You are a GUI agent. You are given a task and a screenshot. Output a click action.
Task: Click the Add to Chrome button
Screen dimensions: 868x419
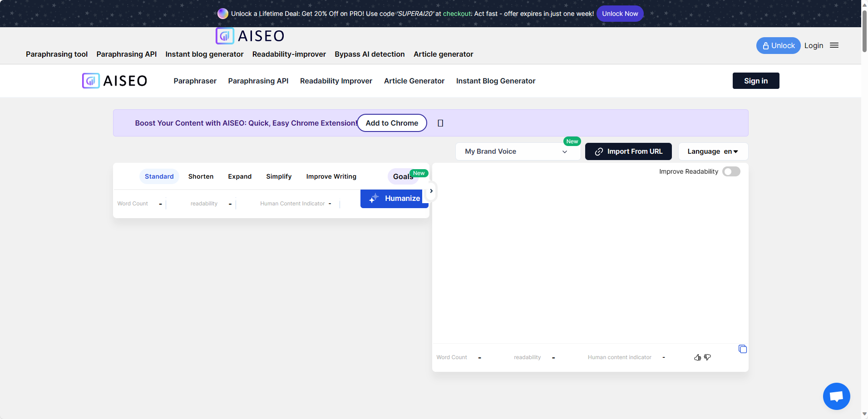[392, 123]
